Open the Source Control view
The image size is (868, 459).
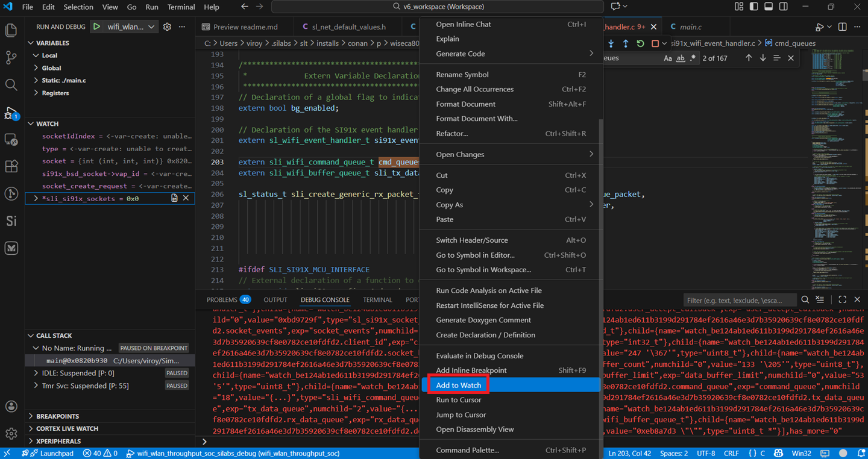tap(11, 57)
